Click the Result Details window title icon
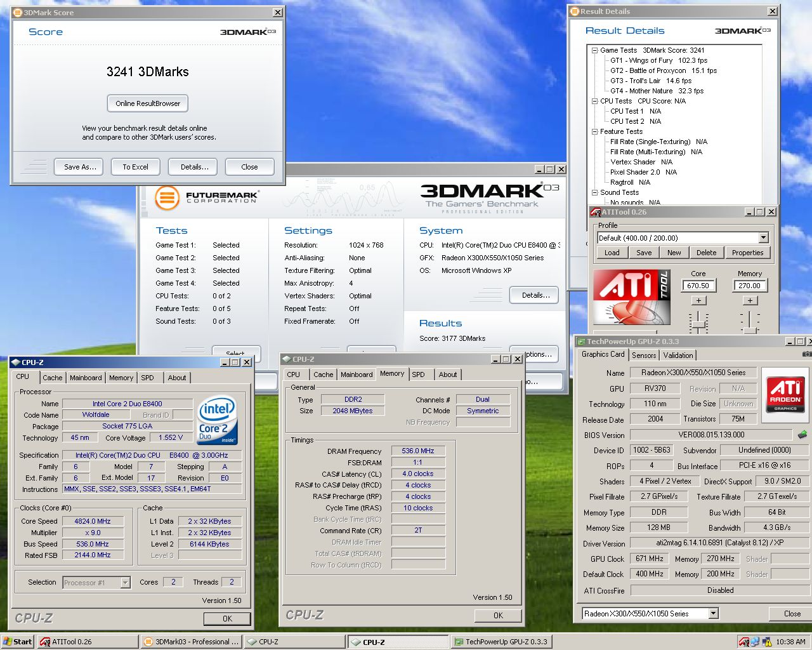Image resolution: width=812 pixels, height=650 pixels. [x=575, y=11]
